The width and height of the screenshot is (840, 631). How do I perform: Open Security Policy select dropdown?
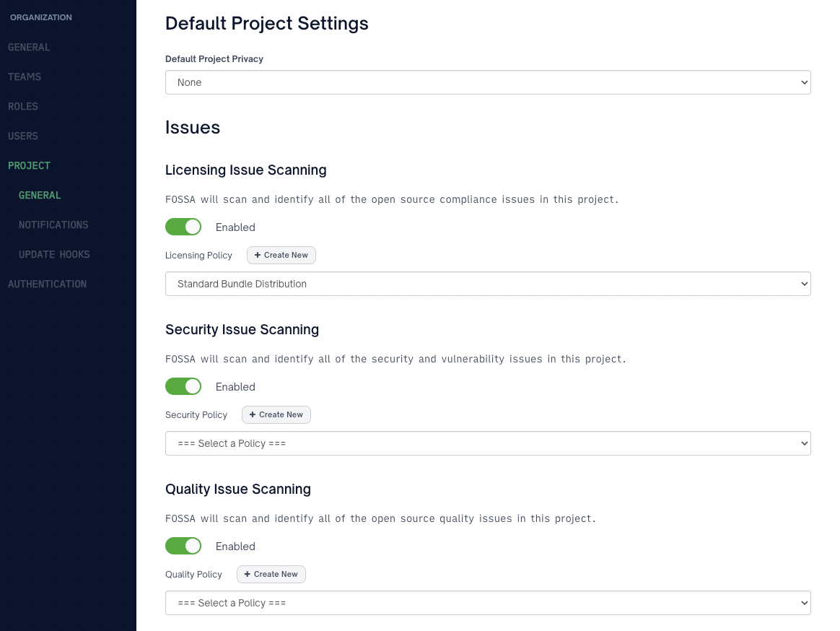pos(488,443)
